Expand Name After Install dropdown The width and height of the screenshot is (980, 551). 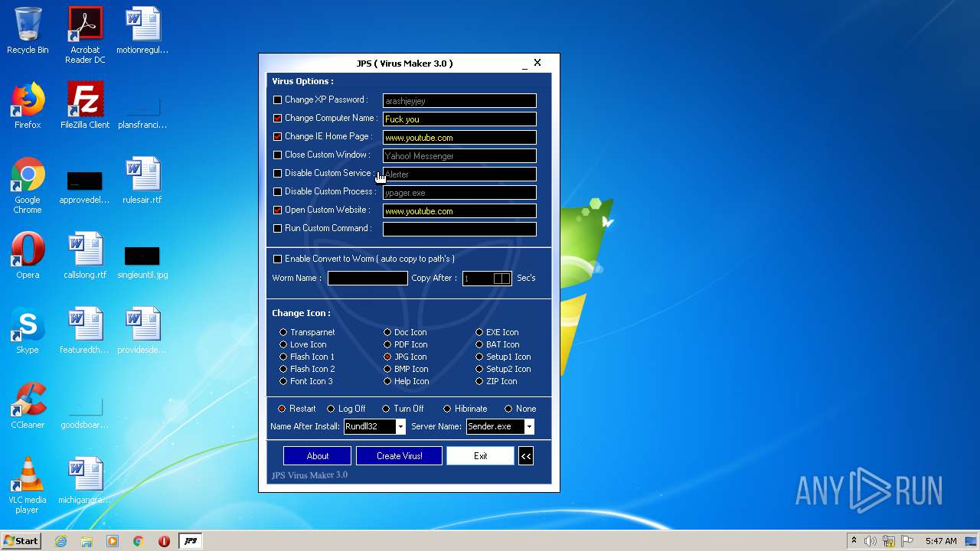400,426
